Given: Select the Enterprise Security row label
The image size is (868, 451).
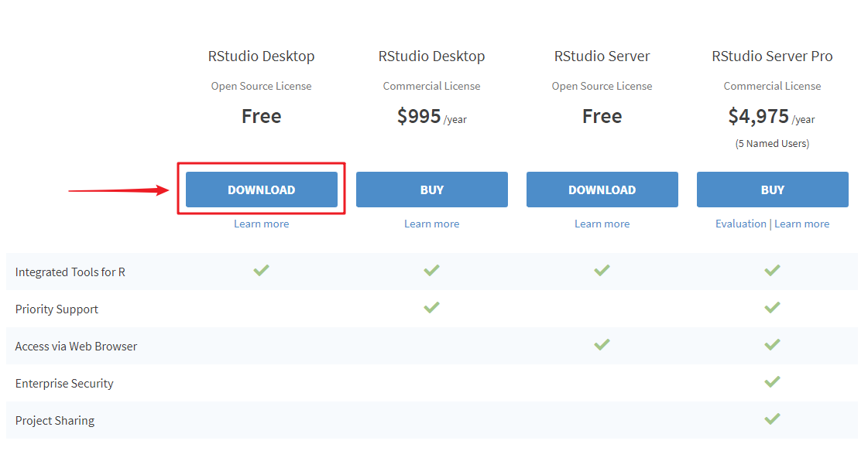Looking at the screenshot, I should pyautogui.click(x=64, y=384).
